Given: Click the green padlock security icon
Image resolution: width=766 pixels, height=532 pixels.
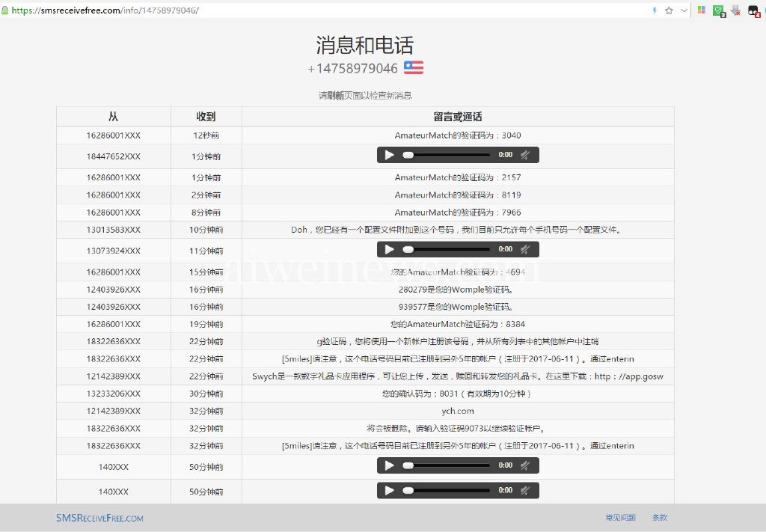Looking at the screenshot, I should pyautogui.click(x=5, y=10).
